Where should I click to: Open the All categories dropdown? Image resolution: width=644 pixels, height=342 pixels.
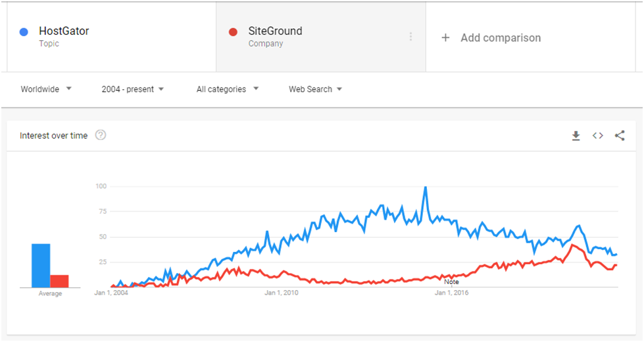click(x=227, y=89)
